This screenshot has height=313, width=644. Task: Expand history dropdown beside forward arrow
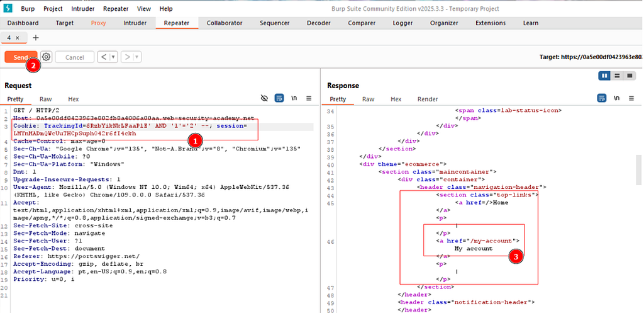tap(136, 57)
